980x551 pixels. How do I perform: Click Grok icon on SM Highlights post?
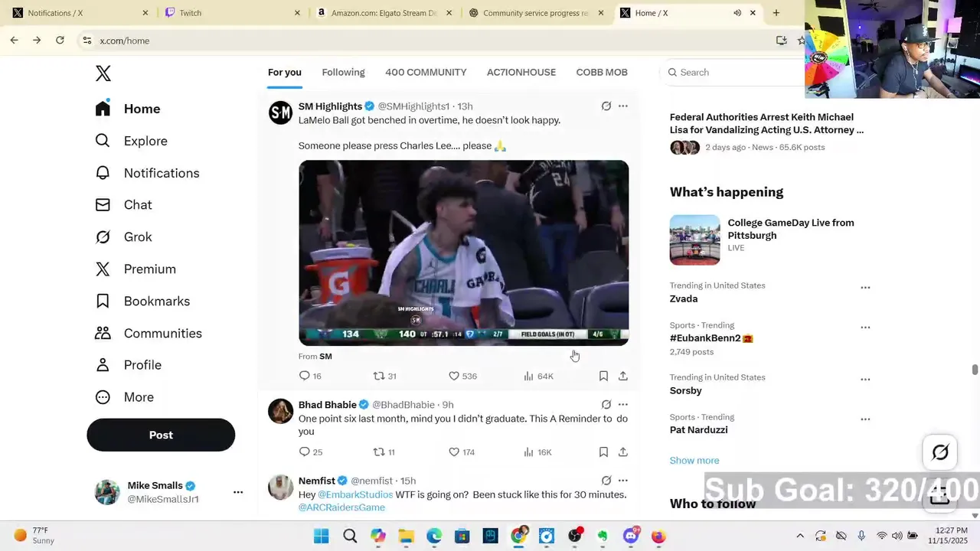tap(606, 106)
